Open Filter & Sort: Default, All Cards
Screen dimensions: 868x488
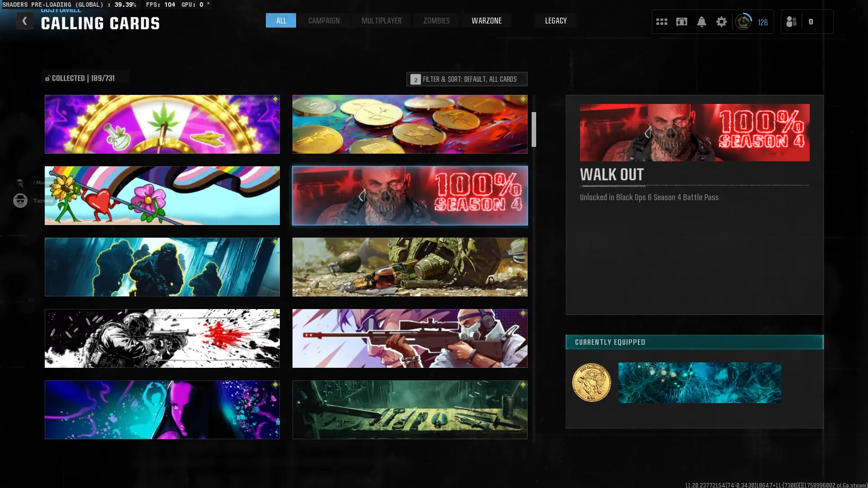(x=467, y=79)
